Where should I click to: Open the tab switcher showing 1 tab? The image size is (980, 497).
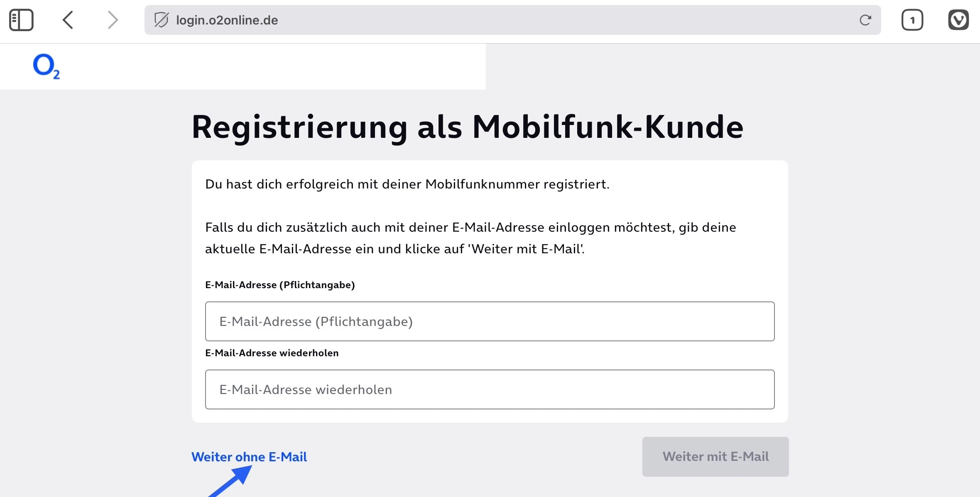tap(912, 20)
